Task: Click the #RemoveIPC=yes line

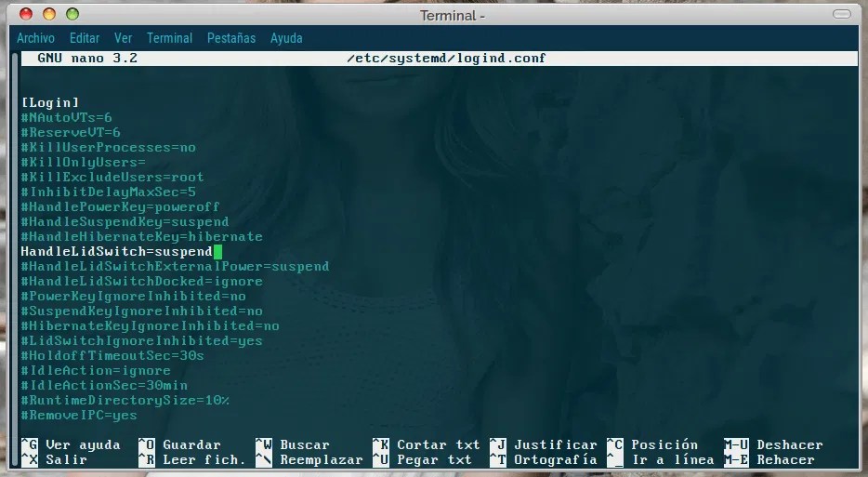Action: coord(79,416)
